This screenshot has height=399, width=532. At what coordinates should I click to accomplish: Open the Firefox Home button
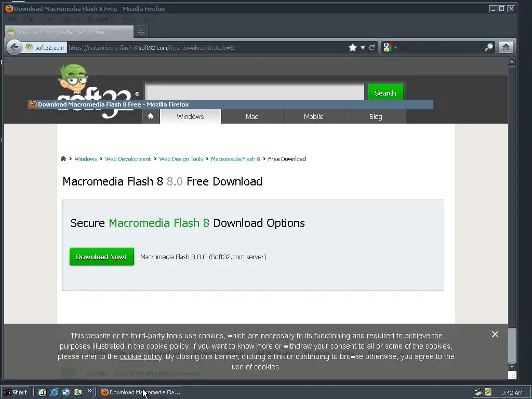(506, 47)
